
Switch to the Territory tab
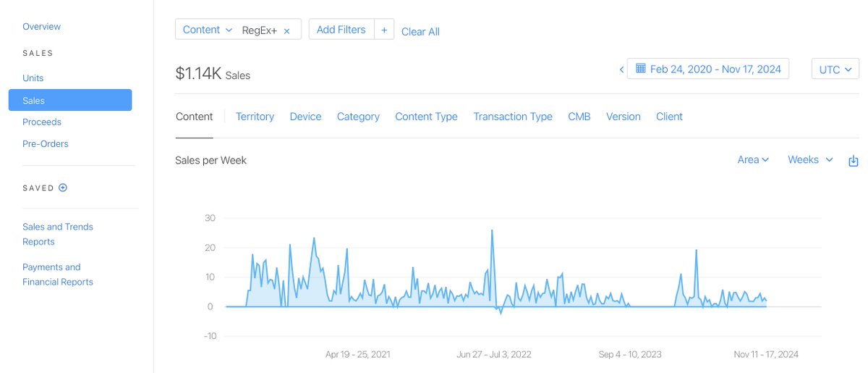point(255,117)
